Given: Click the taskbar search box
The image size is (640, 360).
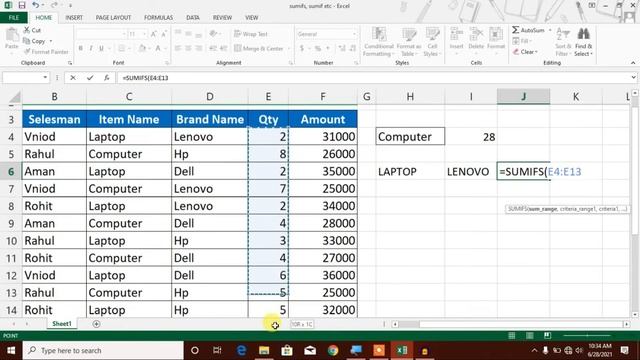Looking at the screenshot, I should click(103, 350).
